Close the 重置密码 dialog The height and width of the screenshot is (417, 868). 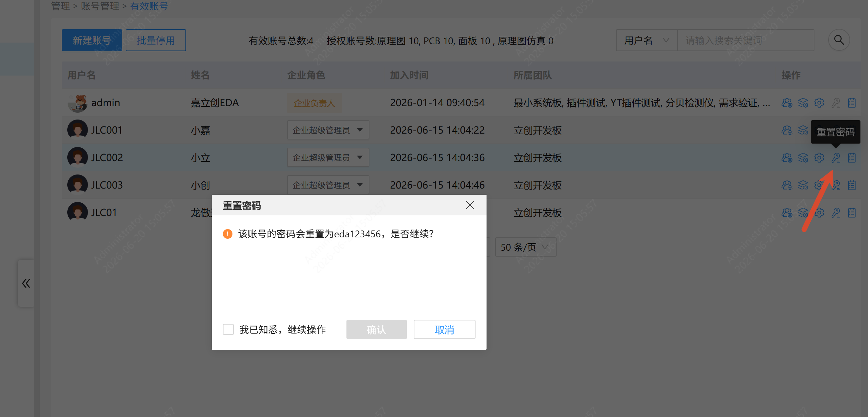(x=470, y=205)
